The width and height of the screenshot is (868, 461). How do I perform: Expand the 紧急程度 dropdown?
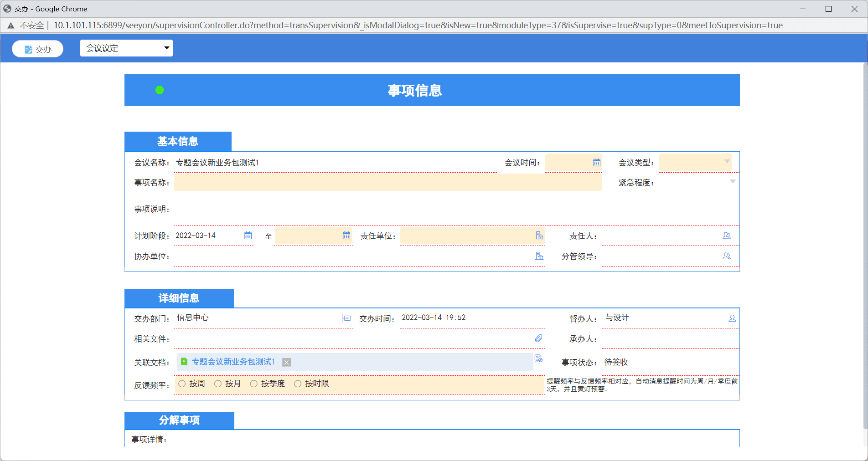(732, 181)
